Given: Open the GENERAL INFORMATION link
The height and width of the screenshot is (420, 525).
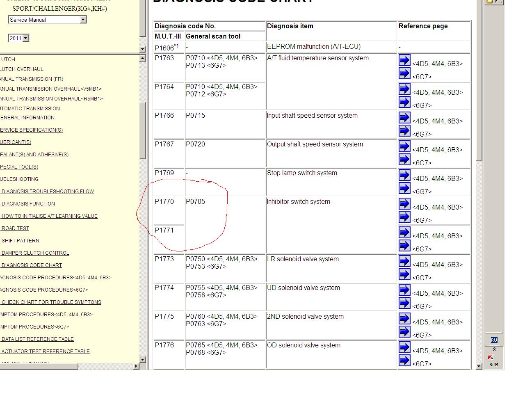Looking at the screenshot, I should (x=27, y=118).
